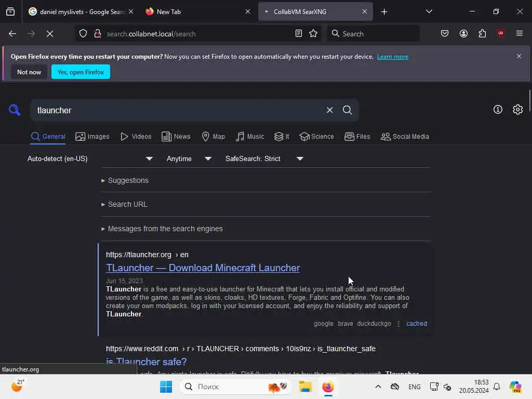The image size is (532, 399).
Task: Open Firefox account icon
Action: 464,34
